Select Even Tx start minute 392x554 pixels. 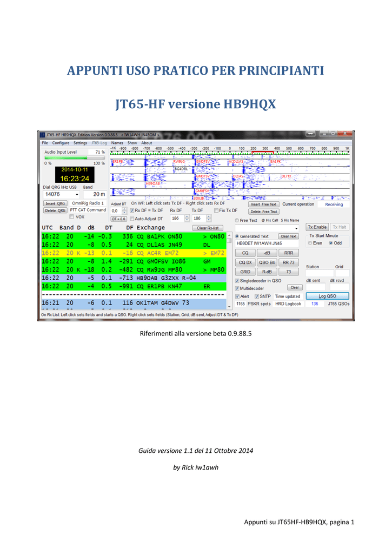[310, 243]
